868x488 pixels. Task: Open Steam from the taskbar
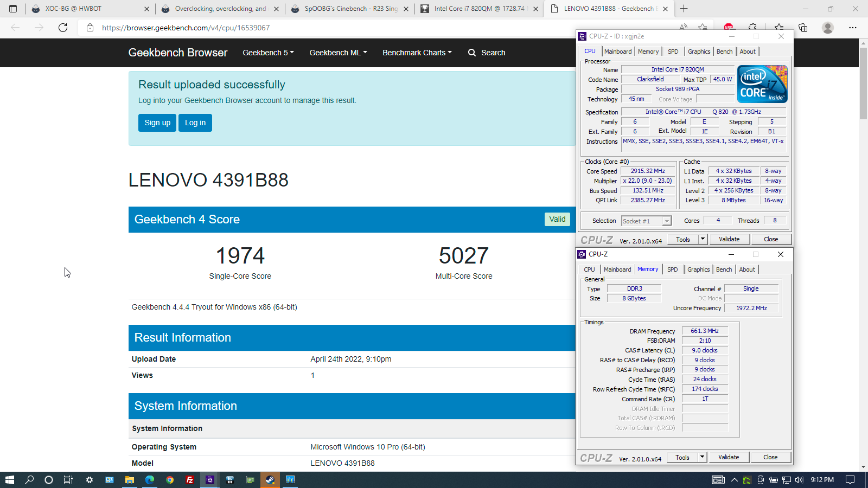(x=270, y=479)
